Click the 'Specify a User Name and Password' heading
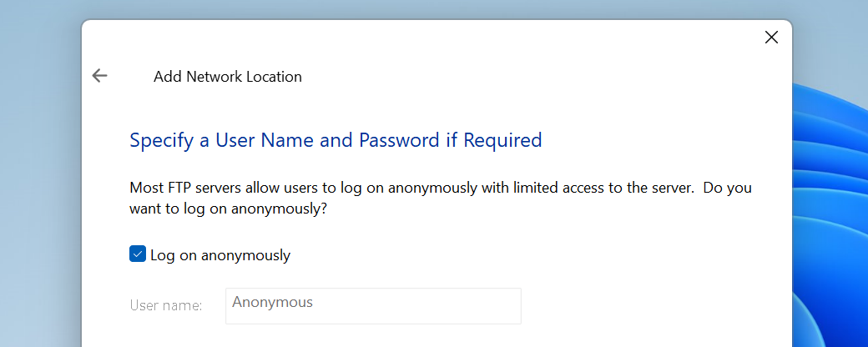Viewport: 868px width, 347px height. tap(336, 140)
